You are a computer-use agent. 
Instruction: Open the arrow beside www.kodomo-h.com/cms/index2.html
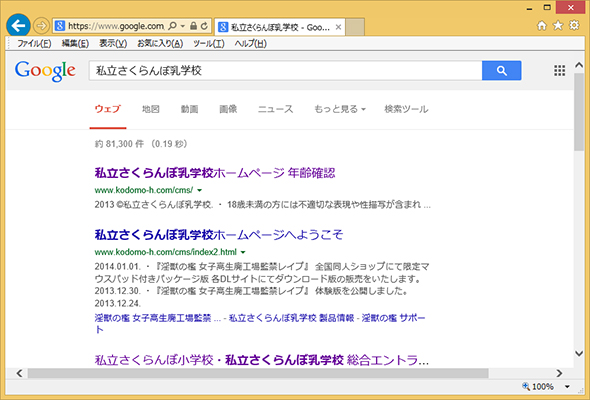coord(243,252)
